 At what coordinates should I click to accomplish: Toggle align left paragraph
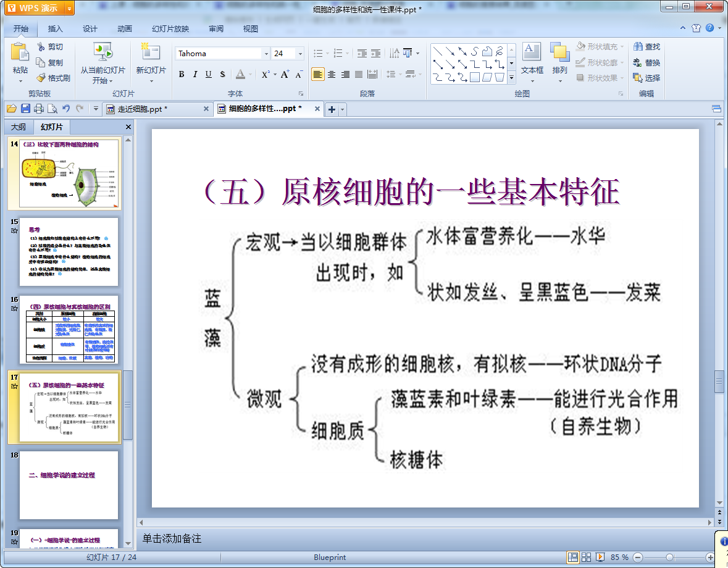(317, 74)
